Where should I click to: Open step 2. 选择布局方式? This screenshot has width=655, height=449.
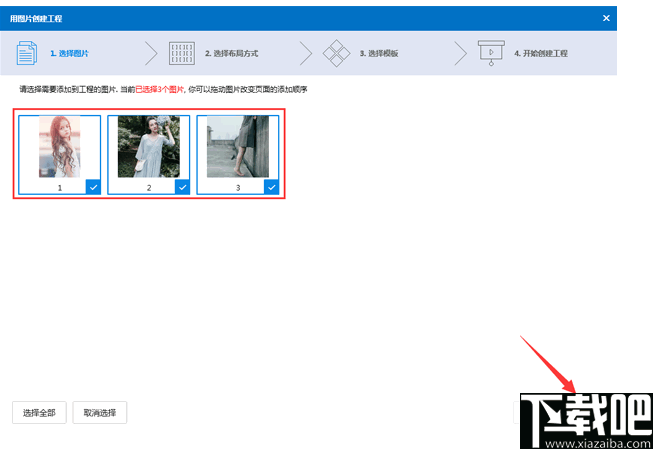[x=231, y=53]
